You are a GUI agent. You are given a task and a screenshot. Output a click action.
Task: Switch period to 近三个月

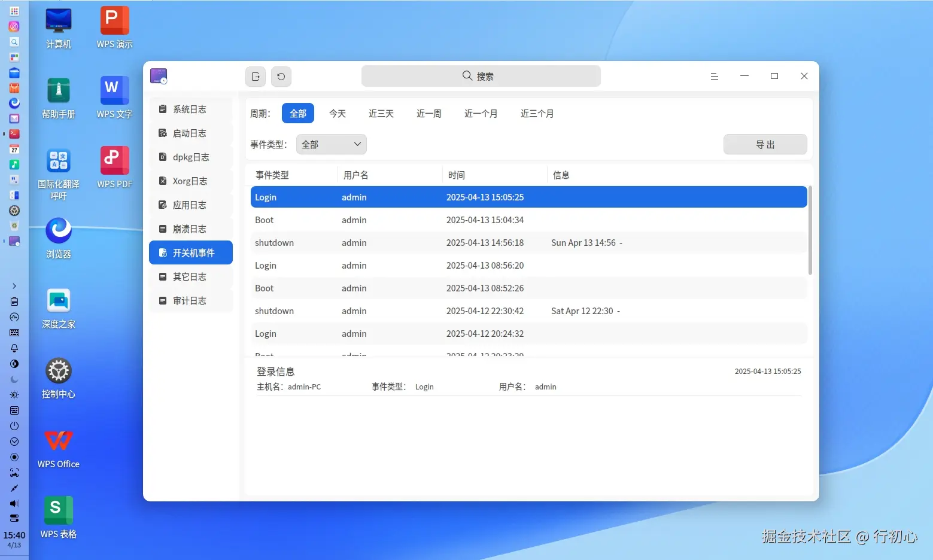(537, 113)
